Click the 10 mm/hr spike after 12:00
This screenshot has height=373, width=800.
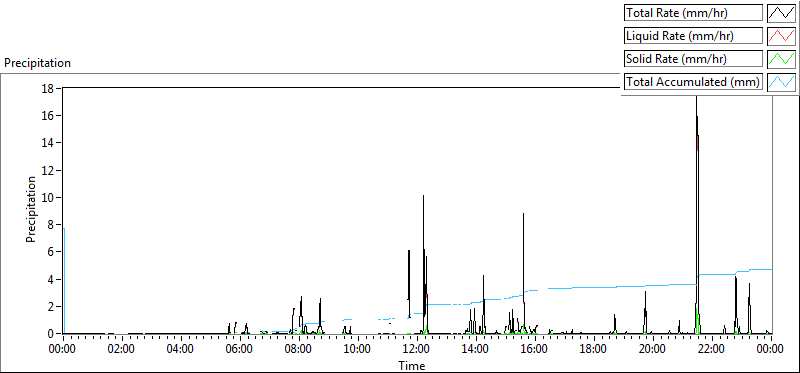click(423, 264)
